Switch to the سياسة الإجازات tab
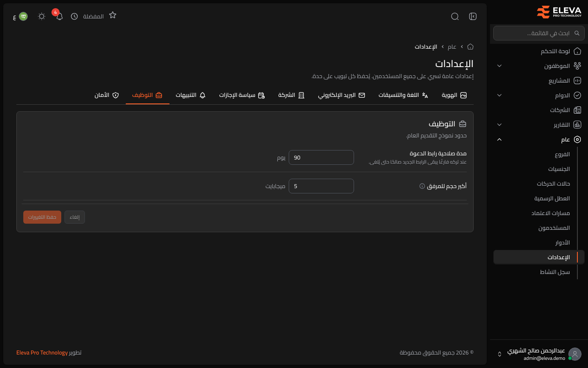Screen dimensions: 588x368 pos(242,95)
